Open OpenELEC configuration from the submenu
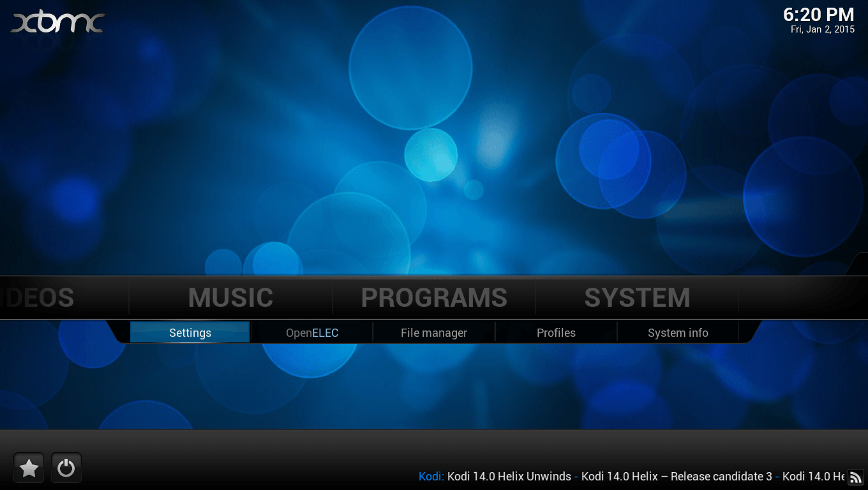Image resolution: width=868 pixels, height=490 pixels. [x=312, y=332]
